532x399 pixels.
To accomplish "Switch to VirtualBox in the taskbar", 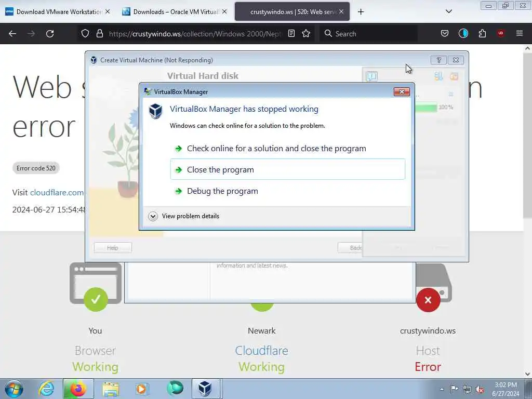I will [x=206, y=389].
